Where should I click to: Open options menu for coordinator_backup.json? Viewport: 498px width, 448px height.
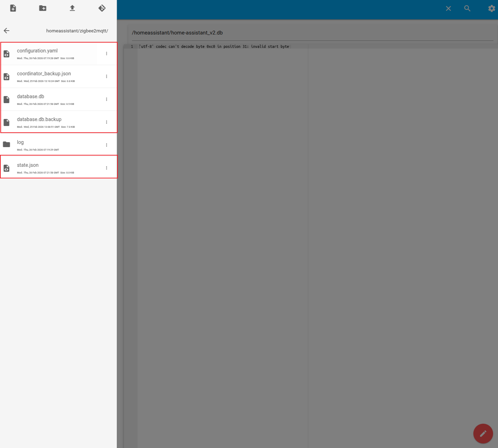(x=107, y=76)
